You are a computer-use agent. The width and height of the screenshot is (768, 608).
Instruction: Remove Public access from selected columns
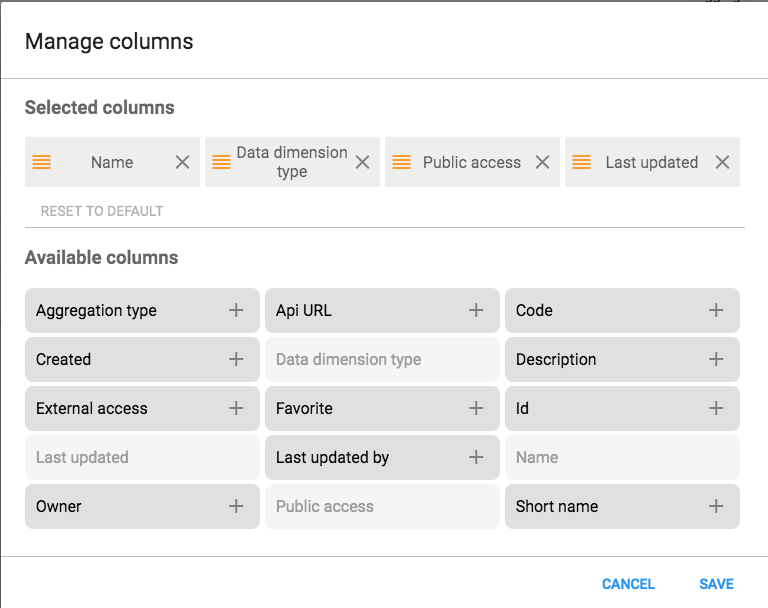coord(542,162)
